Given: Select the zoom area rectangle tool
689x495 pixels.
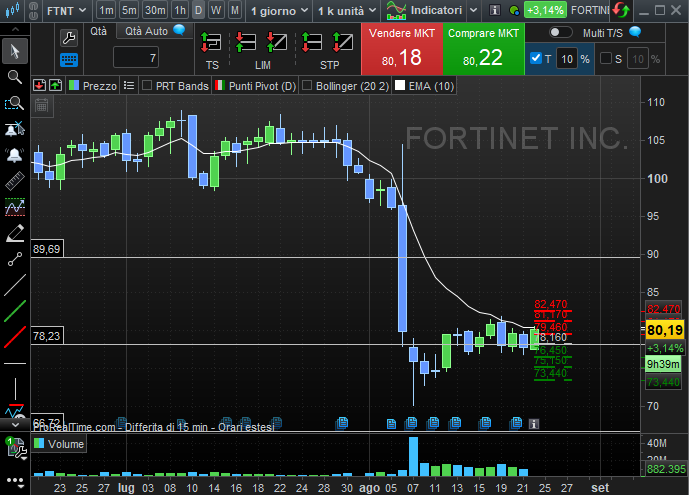Looking at the screenshot, I should click(15, 104).
